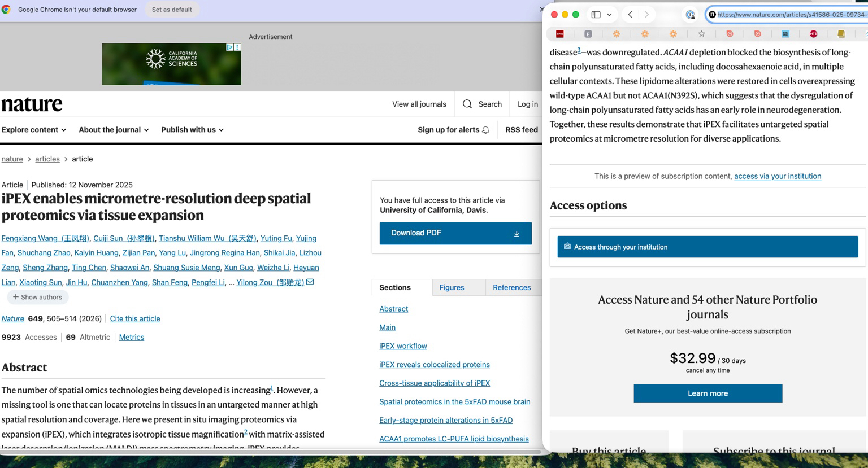Viewport: 868px width, 468px height.
Task: Switch to the Figures tab
Action: tap(452, 287)
